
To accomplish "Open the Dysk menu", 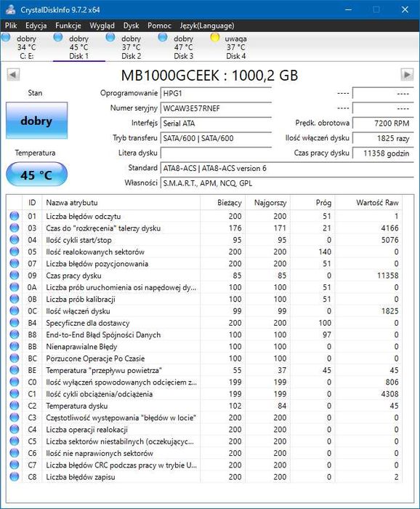I will pos(131,25).
